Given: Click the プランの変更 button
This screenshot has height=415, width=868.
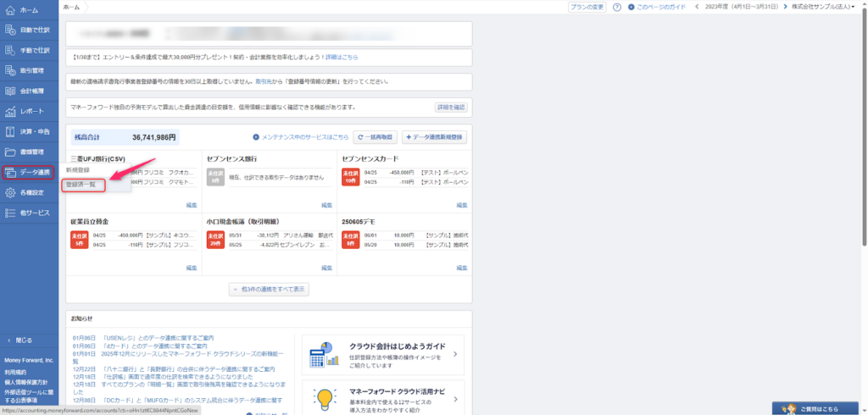Looking at the screenshot, I should tap(587, 7).
